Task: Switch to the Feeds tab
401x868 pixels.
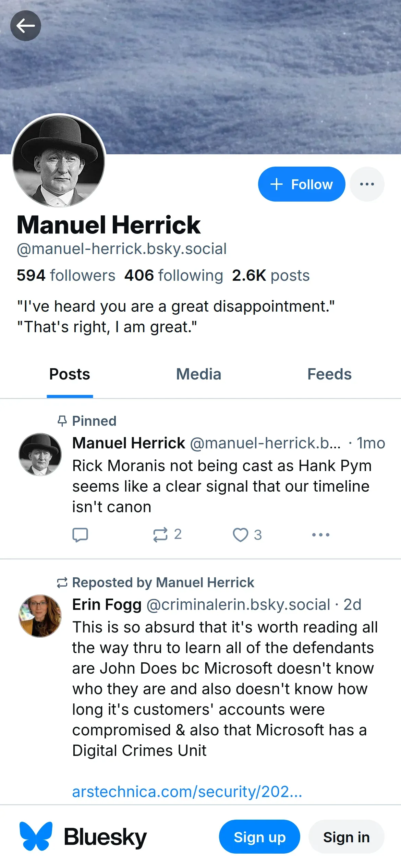Action: tap(329, 374)
